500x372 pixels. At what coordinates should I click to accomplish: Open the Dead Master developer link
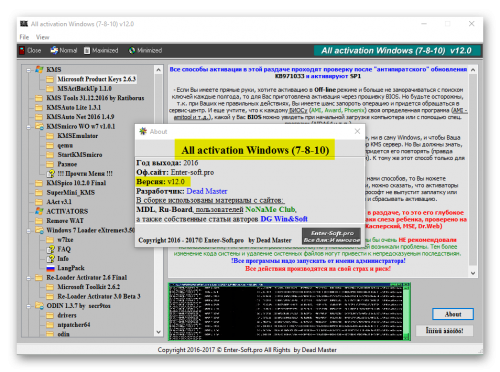207,191
